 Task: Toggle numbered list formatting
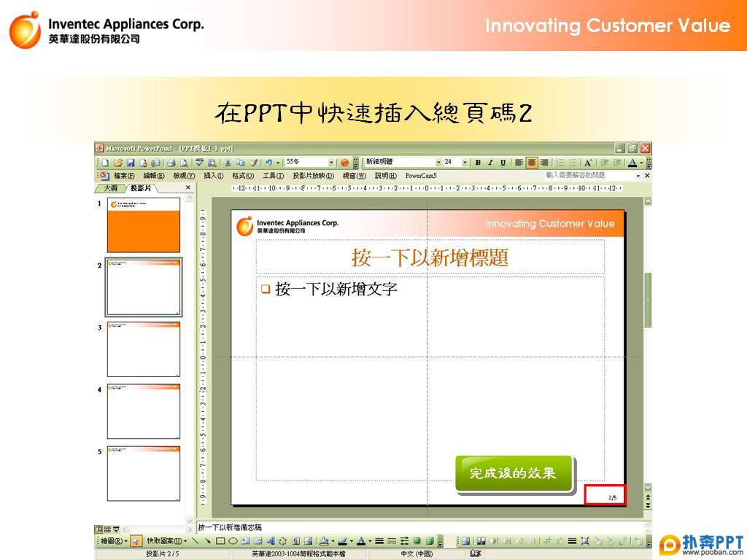561,163
